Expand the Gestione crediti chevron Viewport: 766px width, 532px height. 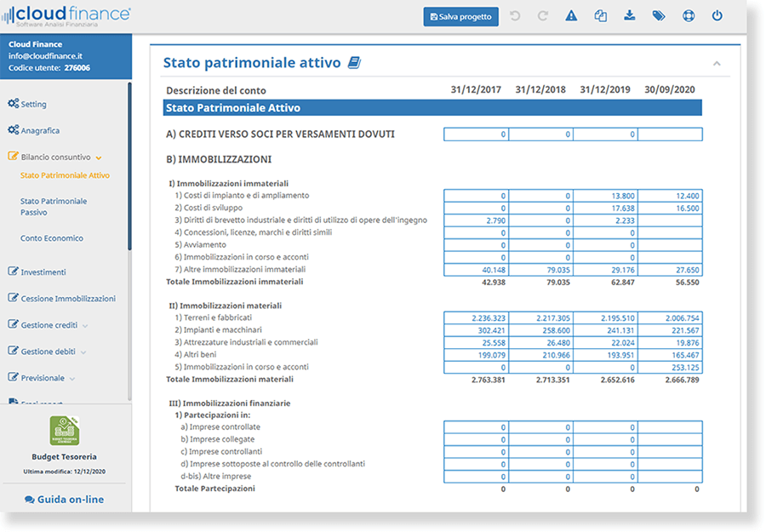[85, 326]
